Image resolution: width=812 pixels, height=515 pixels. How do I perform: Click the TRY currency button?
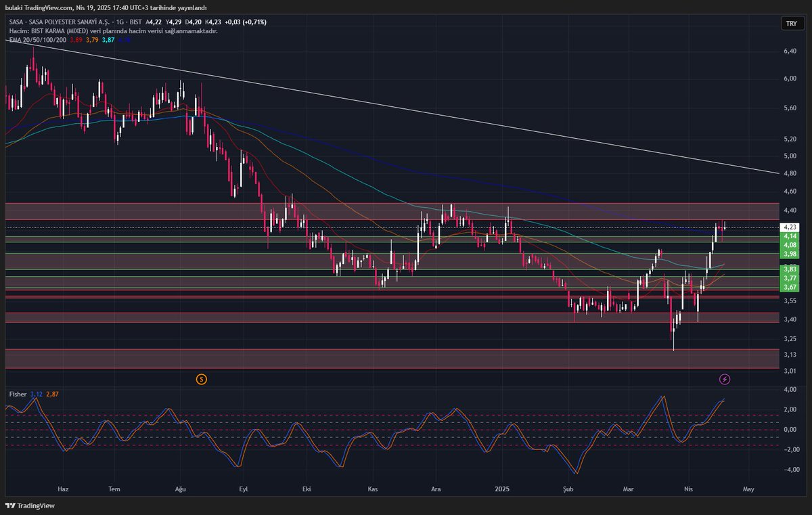[790, 24]
